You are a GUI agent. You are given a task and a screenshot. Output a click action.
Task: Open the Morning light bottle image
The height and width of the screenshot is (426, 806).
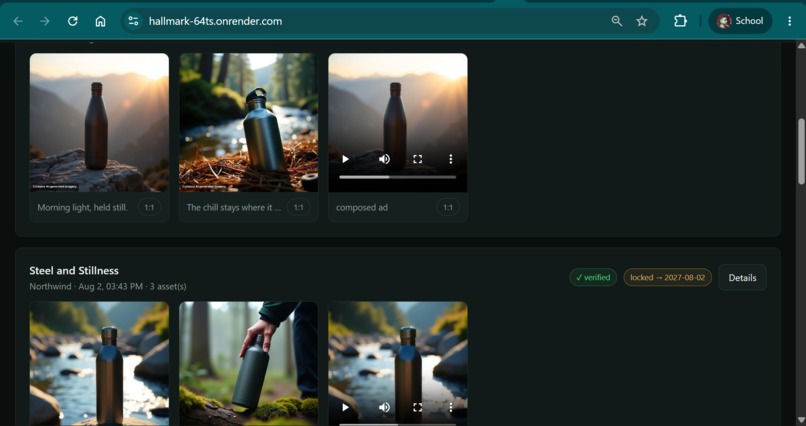[99, 122]
